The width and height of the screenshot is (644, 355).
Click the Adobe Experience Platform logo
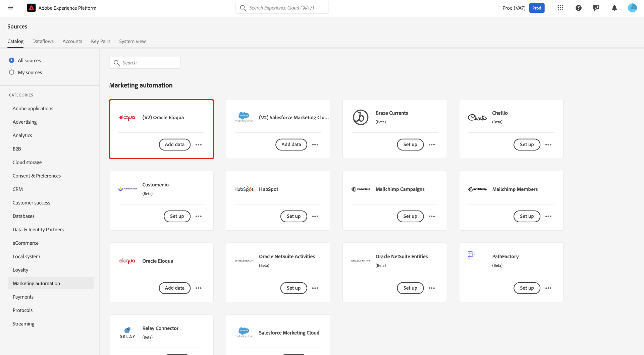tap(31, 8)
